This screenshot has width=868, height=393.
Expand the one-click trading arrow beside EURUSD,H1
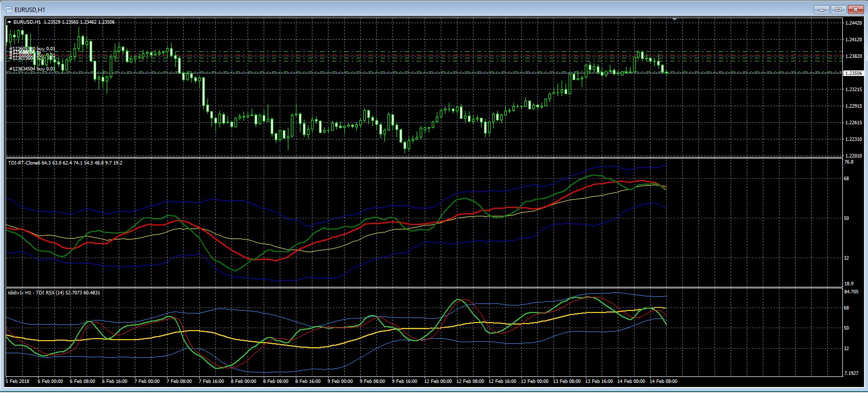point(9,22)
